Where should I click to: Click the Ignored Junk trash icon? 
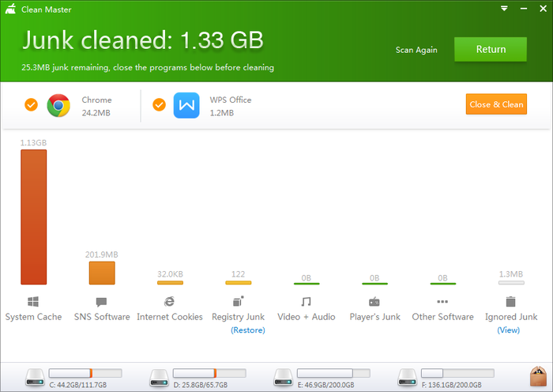click(510, 301)
